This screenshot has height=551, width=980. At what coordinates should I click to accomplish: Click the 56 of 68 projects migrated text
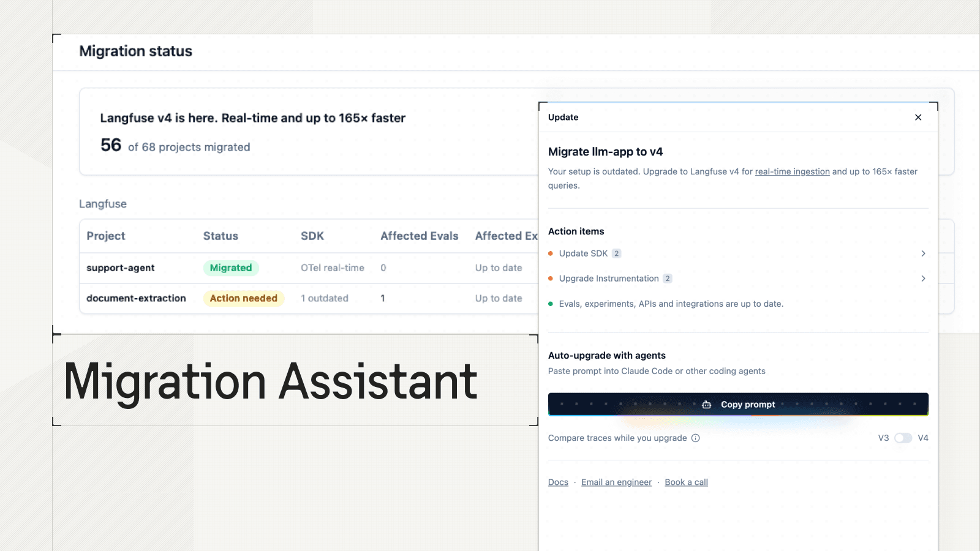[x=175, y=146]
